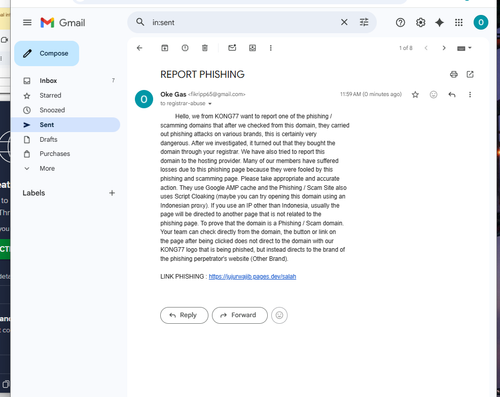Screen dimensions: 500x397
Task: Go back to the Sent list
Action: point(139,48)
